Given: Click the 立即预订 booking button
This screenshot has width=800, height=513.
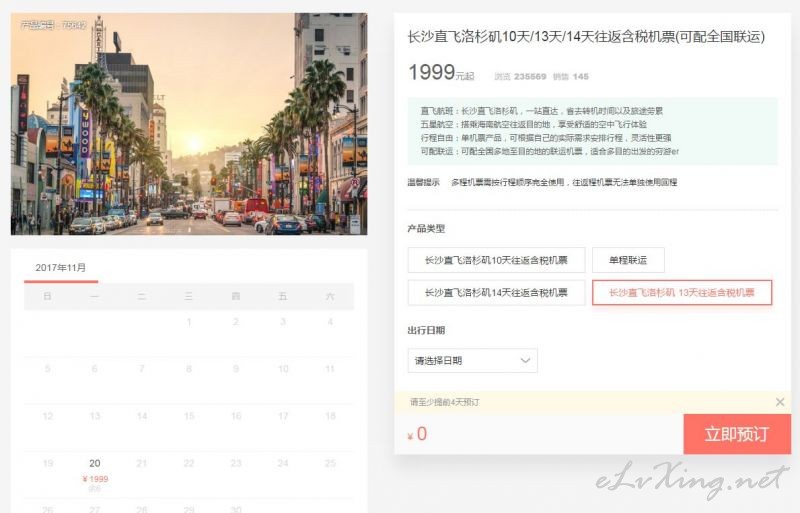Looking at the screenshot, I should pyautogui.click(x=737, y=434).
